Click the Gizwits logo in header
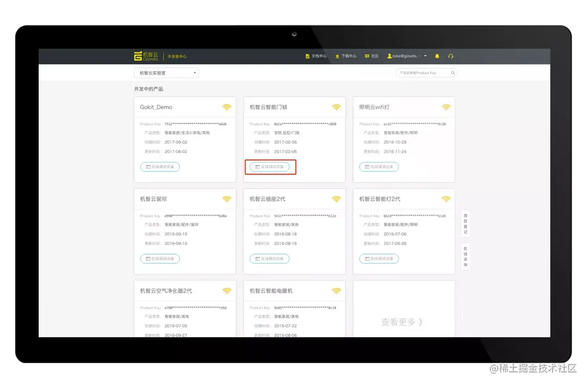 pyautogui.click(x=146, y=56)
